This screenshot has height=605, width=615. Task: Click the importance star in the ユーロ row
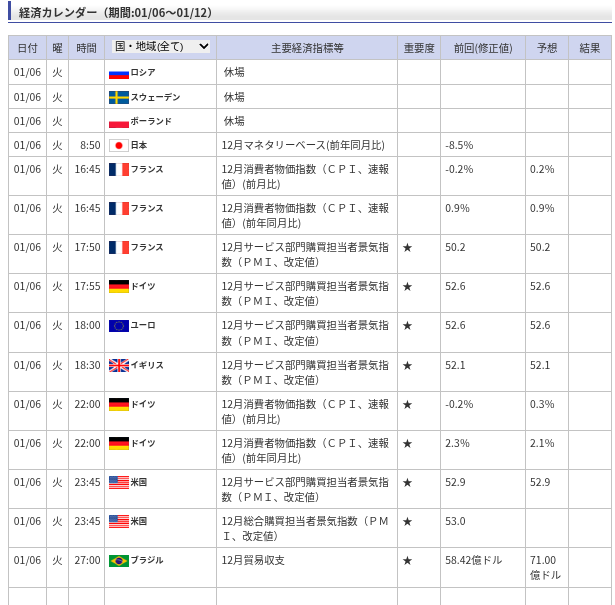click(407, 326)
